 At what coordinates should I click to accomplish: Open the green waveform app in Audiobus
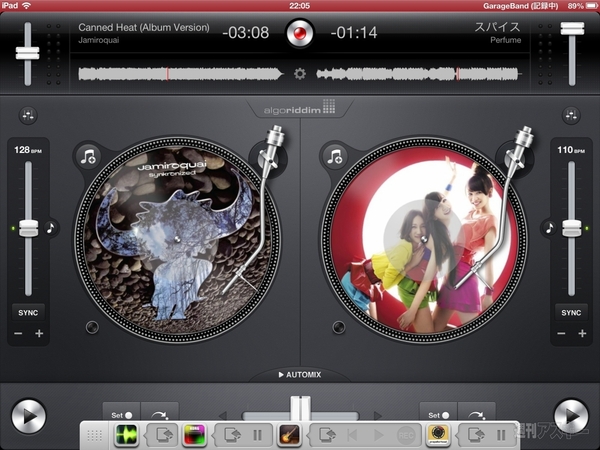126,435
